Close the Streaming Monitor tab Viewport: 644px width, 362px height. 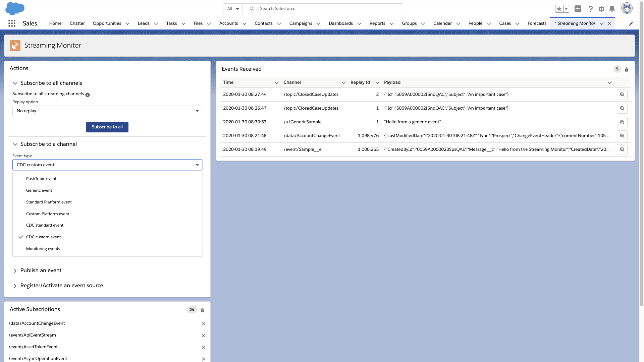pos(609,23)
